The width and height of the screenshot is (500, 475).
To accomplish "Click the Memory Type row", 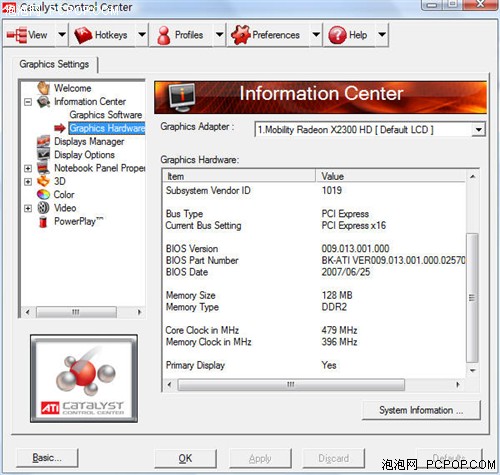I will (x=314, y=307).
